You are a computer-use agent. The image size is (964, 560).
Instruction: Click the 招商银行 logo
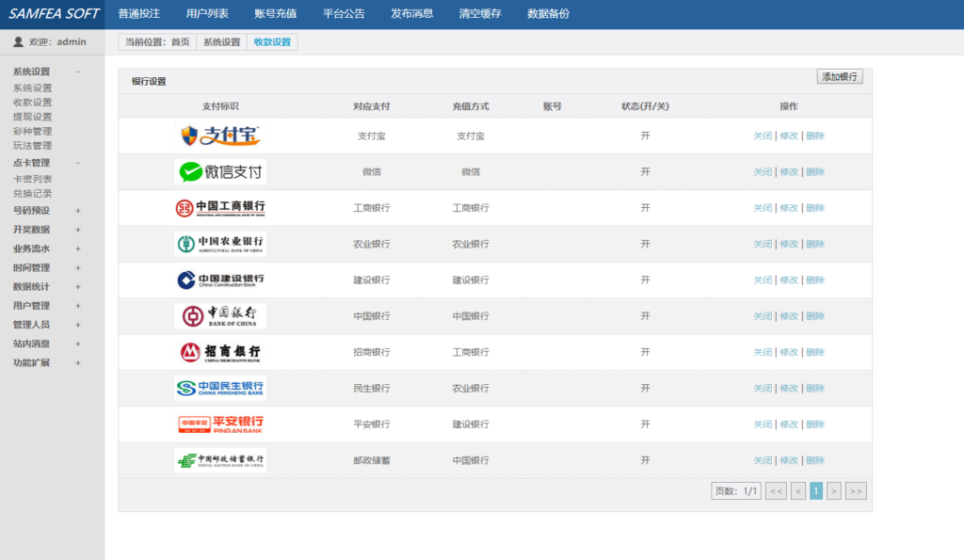220,352
